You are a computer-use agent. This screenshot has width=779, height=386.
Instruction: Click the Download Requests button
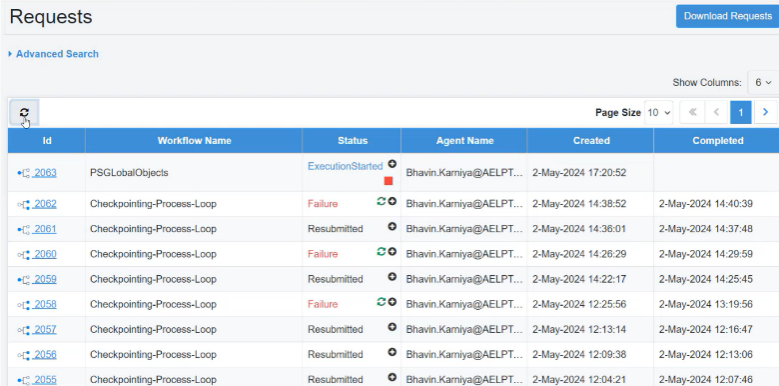click(x=727, y=16)
